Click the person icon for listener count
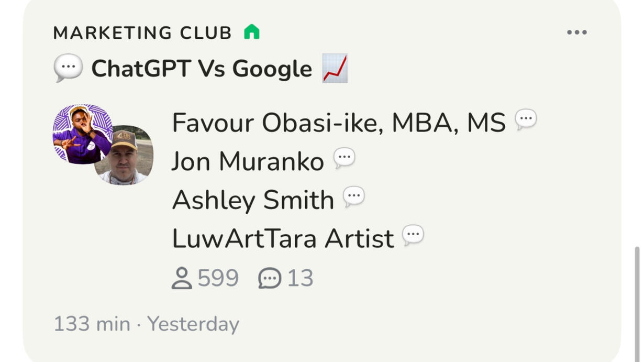Image resolution: width=644 pixels, height=362 pixels. click(x=182, y=278)
